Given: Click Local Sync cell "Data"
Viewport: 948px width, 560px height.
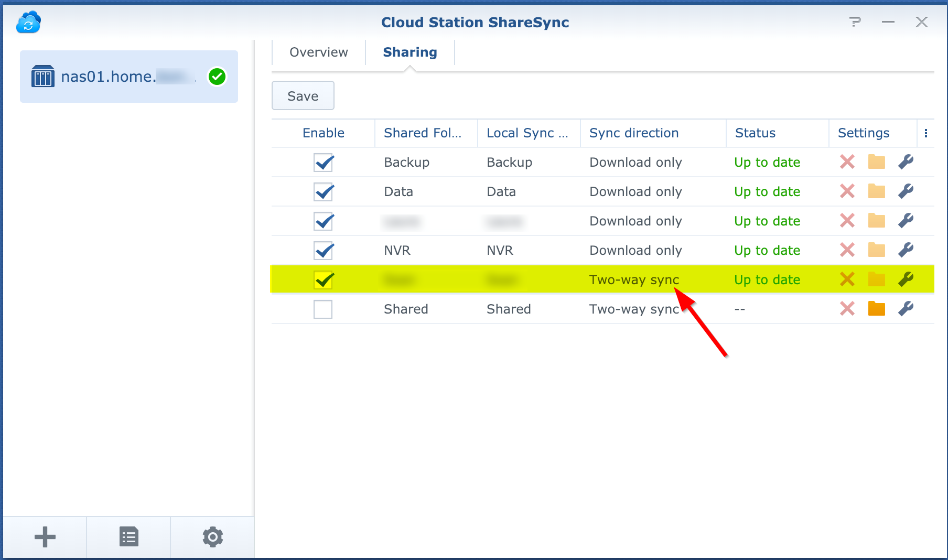Looking at the screenshot, I should point(501,192).
